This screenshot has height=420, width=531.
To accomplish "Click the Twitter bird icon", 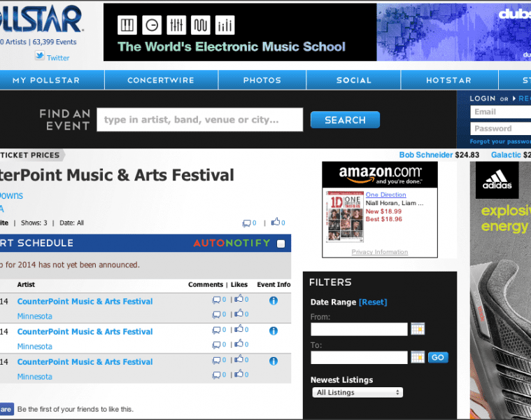I will point(40,57).
